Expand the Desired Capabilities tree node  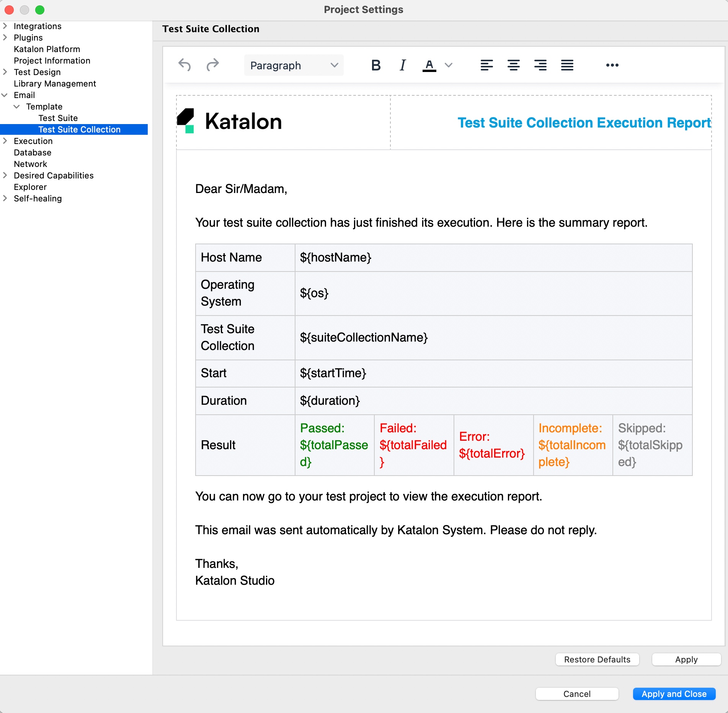pos(5,175)
